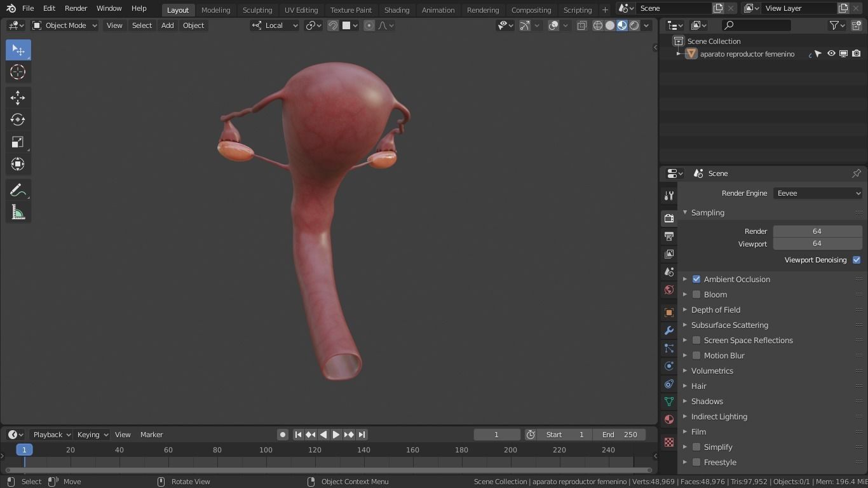Uncheck Ambient Occlusion

[696, 279]
